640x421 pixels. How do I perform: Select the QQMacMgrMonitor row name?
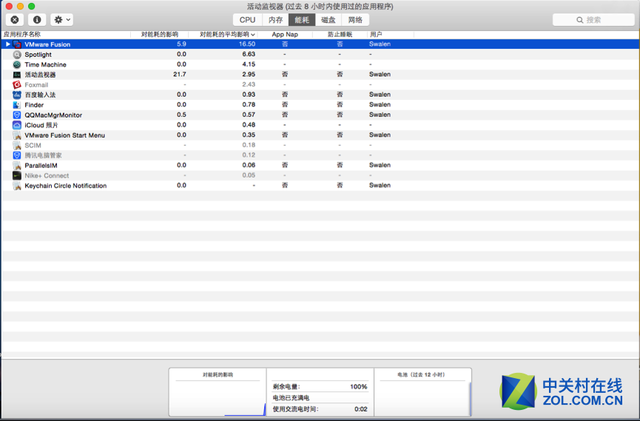tap(53, 115)
